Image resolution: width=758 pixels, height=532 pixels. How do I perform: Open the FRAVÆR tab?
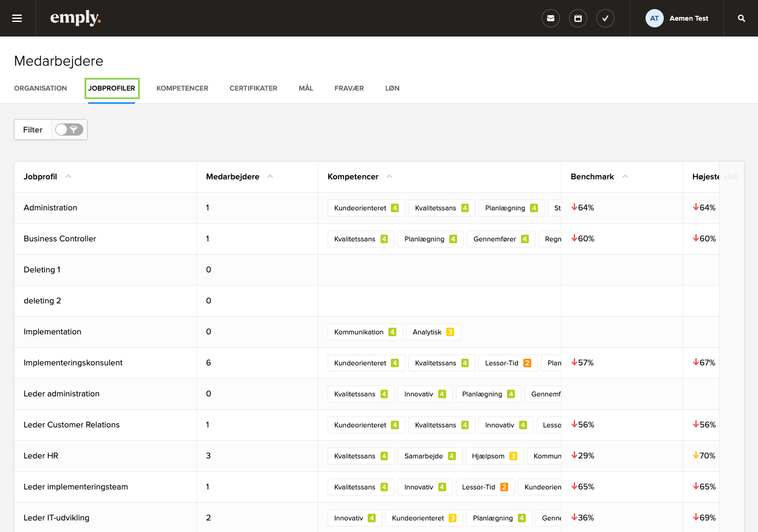point(349,88)
